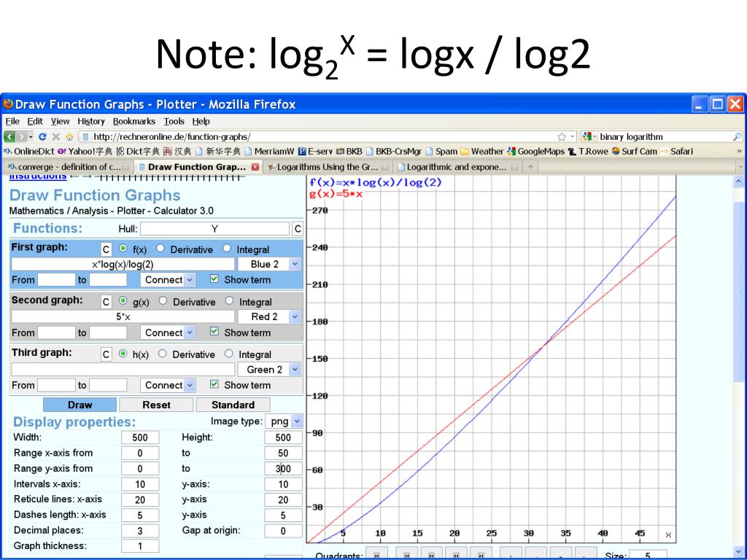747x560 pixels.
Task: Open the Weather bookmark folder
Action: (x=481, y=152)
